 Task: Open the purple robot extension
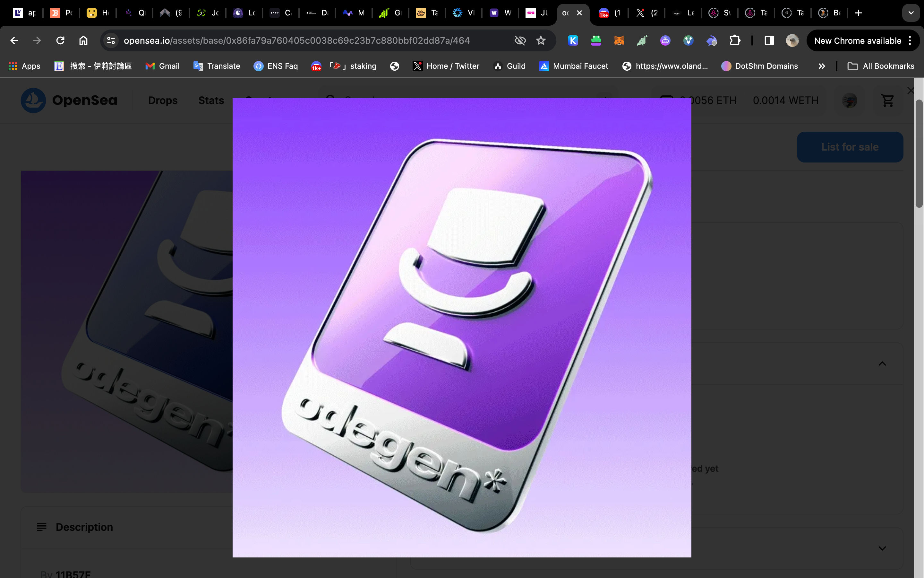665,40
